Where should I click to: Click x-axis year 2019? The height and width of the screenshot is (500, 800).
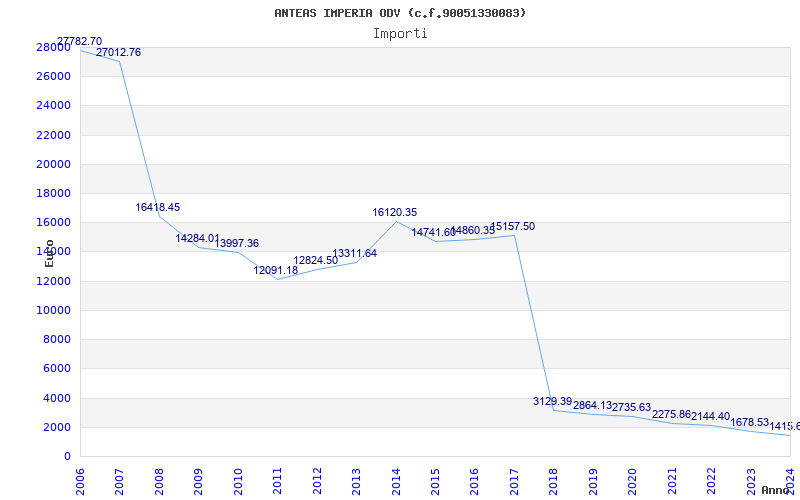(x=592, y=482)
